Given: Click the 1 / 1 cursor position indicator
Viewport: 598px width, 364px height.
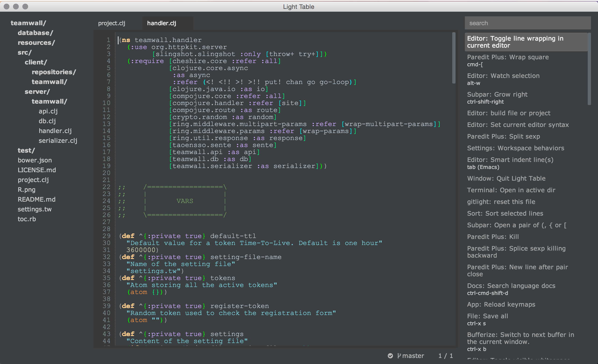Looking at the screenshot, I should 445,356.
